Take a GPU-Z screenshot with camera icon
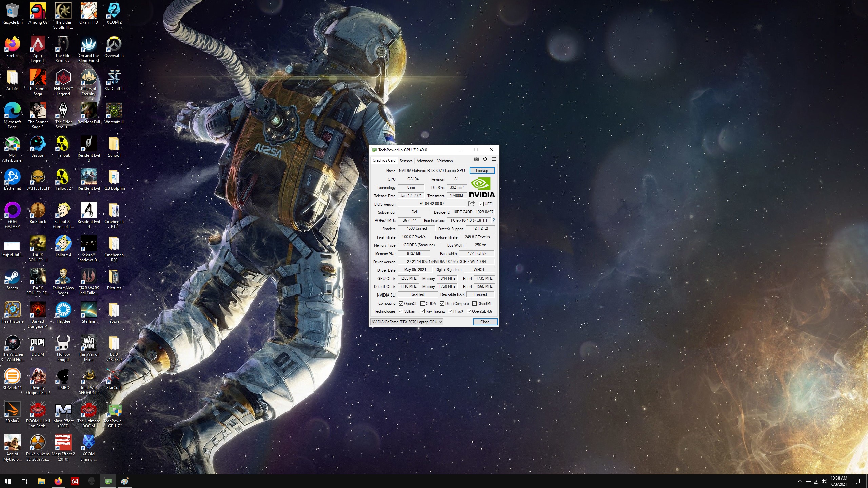The image size is (868, 488). [476, 159]
